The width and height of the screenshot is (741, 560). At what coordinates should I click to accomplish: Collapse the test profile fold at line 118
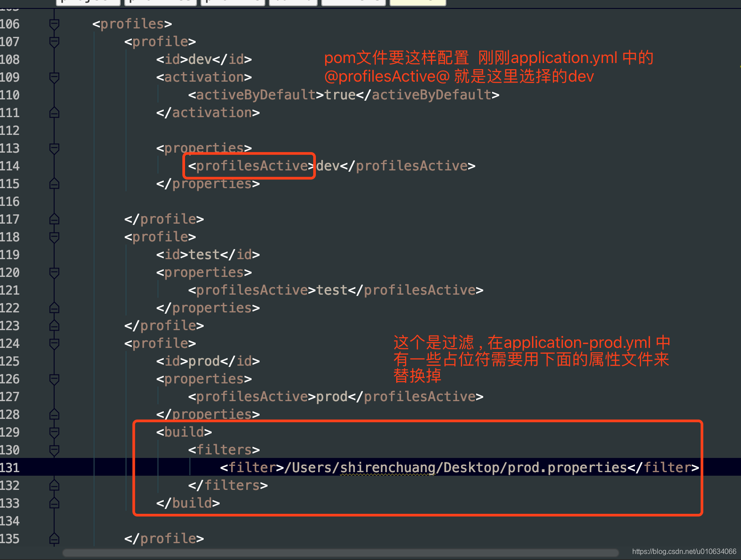54,237
